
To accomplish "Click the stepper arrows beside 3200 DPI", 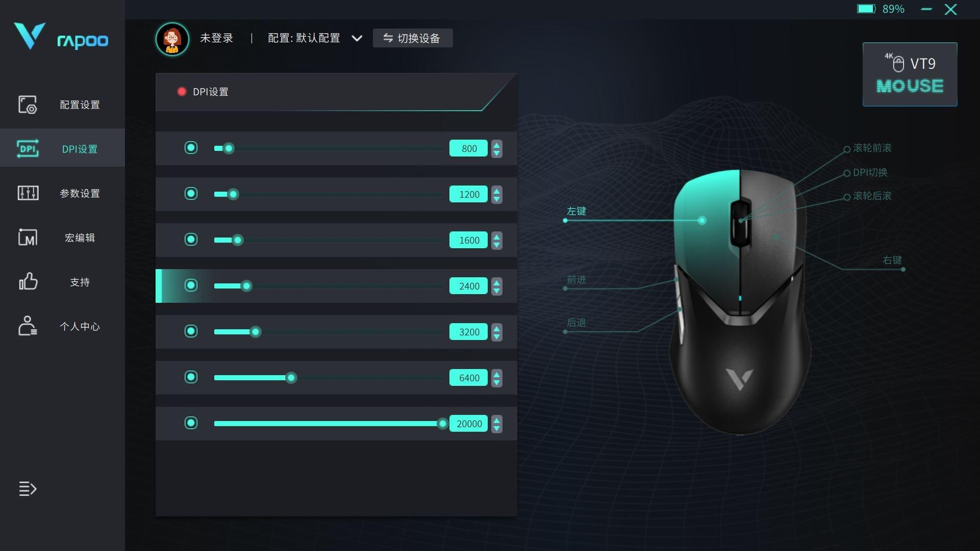I will (x=496, y=332).
